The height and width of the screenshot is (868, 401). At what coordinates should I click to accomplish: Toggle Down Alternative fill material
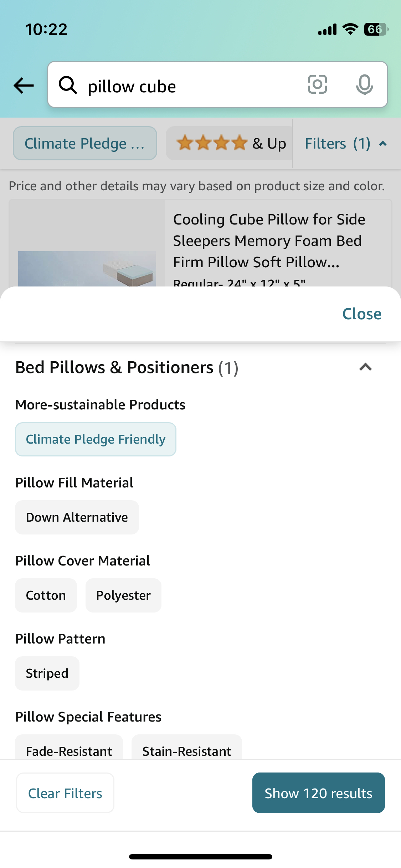tap(77, 517)
